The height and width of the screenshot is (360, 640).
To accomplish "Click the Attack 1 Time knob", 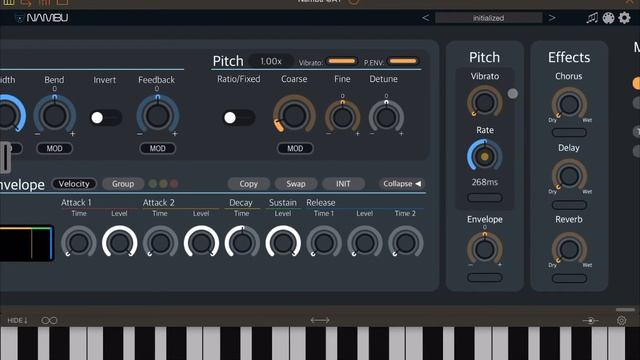I will click(x=78, y=243).
